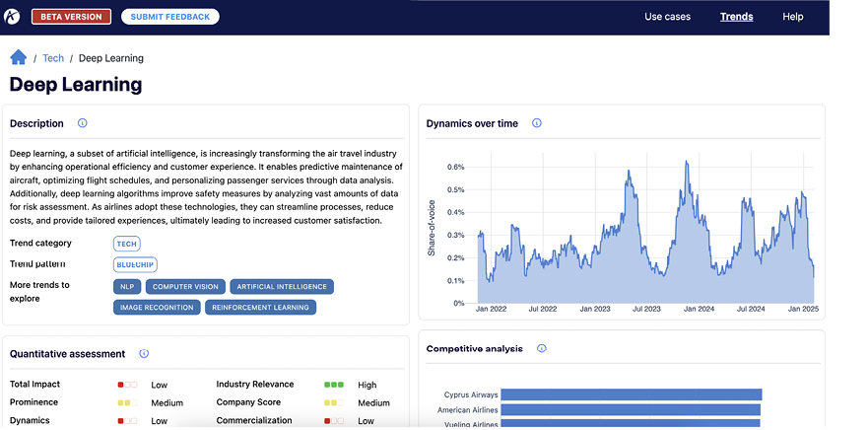Open the info icon next to Description
Image resolution: width=868 pixels, height=430 pixels.
click(83, 123)
